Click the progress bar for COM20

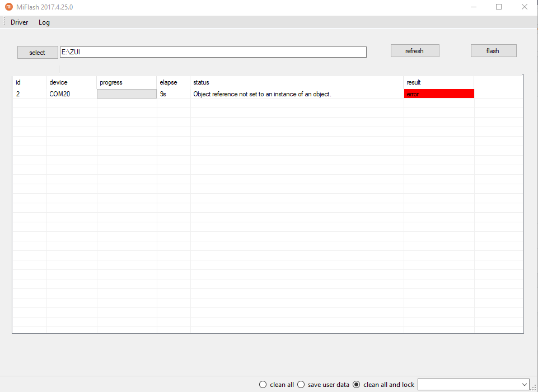click(127, 94)
